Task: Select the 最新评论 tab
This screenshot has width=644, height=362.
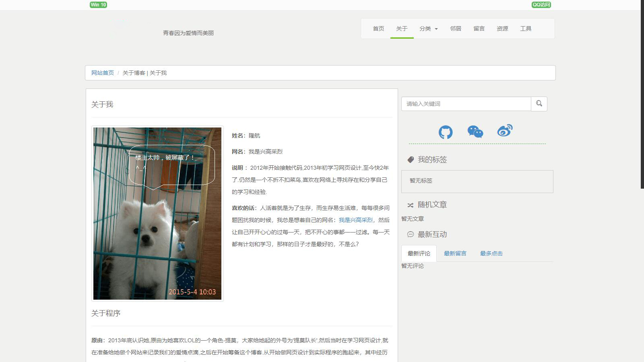Action: [x=419, y=253]
